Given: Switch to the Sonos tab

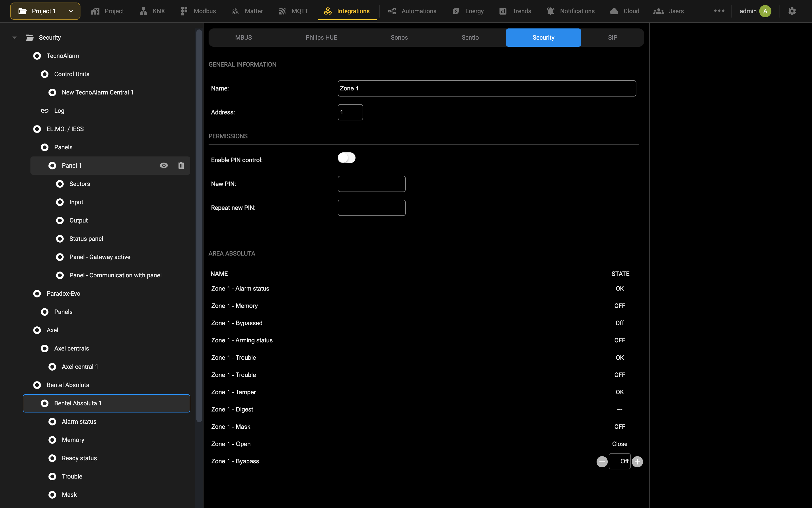Looking at the screenshot, I should (x=399, y=38).
